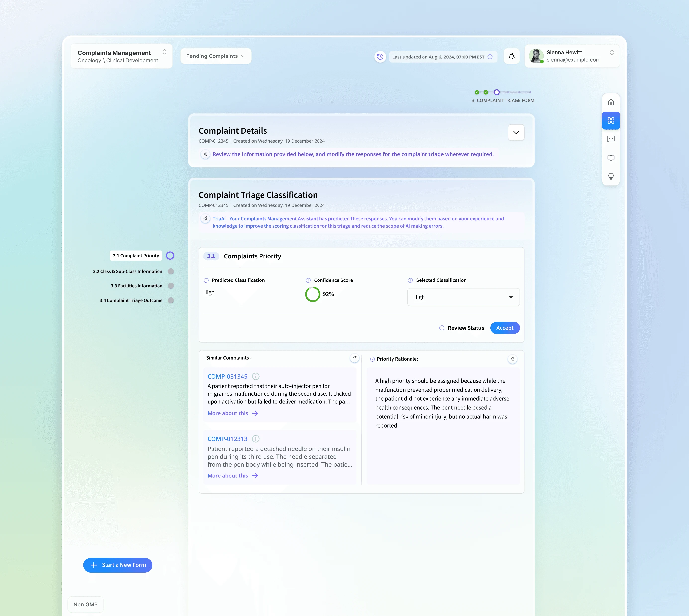Open the home icon in right sidebar
Image resolution: width=689 pixels, height=616 pixels.
click(611, 102)
